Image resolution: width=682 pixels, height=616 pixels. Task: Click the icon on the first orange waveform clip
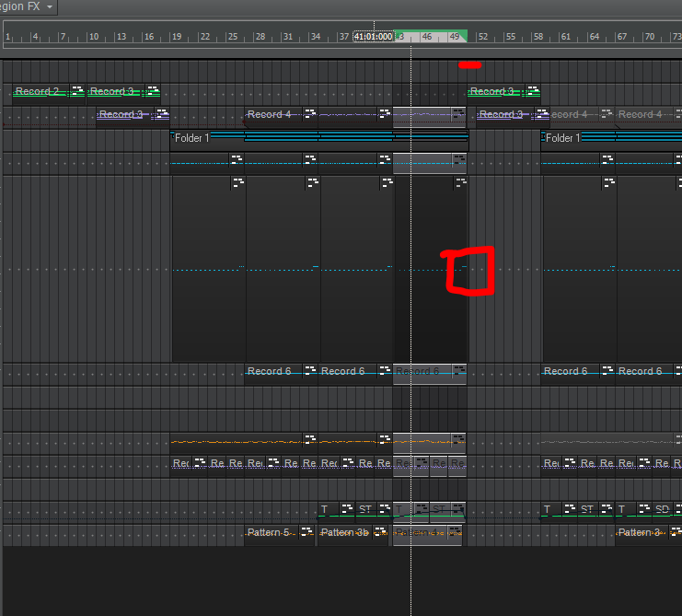(x=310, y=439)
